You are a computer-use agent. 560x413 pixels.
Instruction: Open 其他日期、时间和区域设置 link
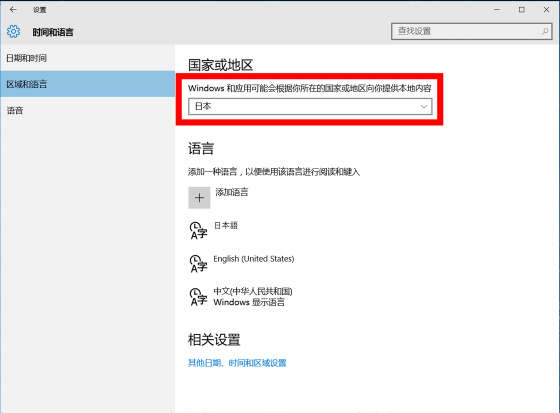[x=237, y=363]
